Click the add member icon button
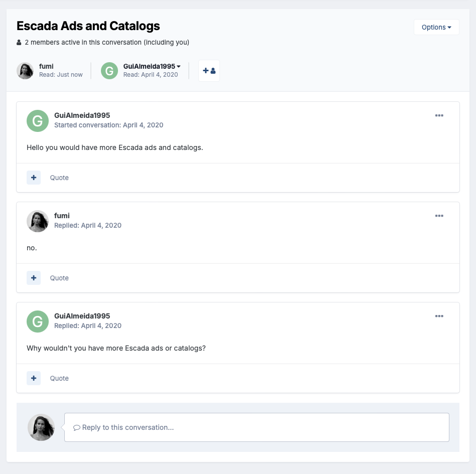Viewport: 476px width, 474px height. (x=209, y=71)
